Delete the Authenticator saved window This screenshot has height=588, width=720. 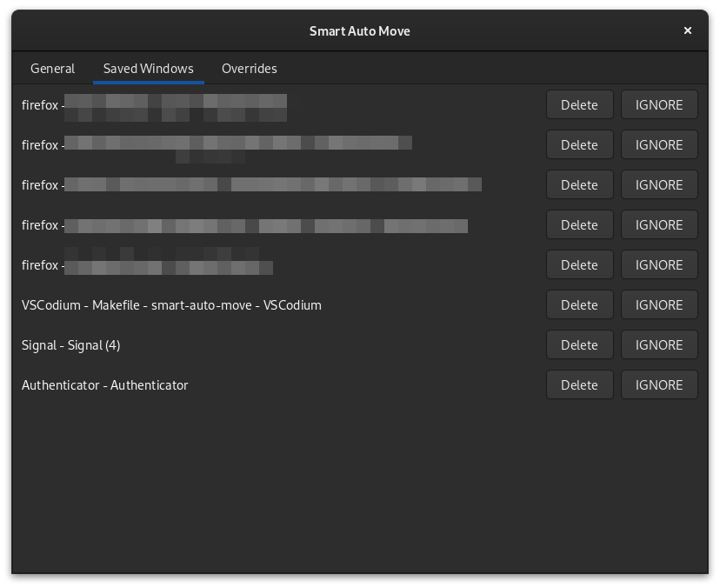579,384
